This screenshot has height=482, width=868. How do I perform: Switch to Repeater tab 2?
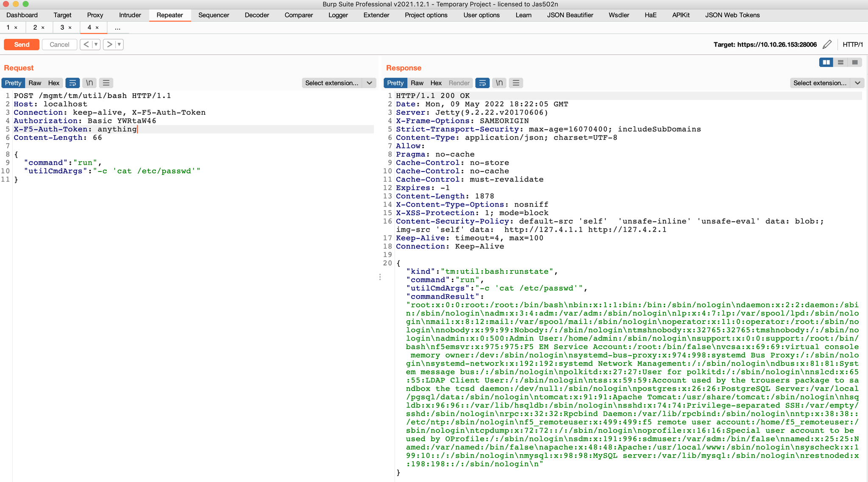coord(36,27)
